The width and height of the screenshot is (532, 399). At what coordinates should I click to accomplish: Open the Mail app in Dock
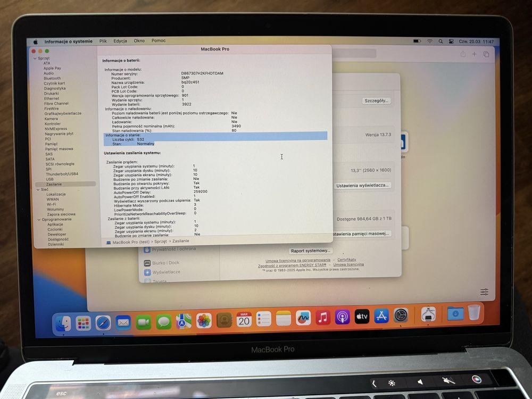pyautogui.click(x=123, y=322)
